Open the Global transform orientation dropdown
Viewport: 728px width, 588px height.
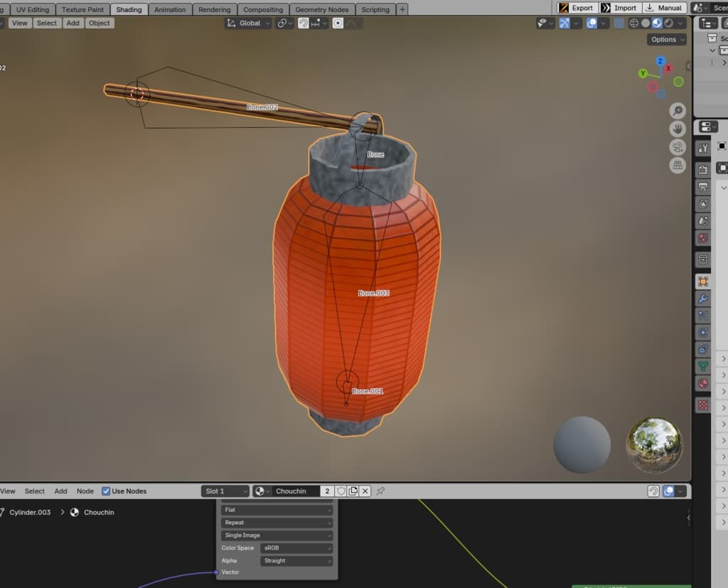[248, 23]
